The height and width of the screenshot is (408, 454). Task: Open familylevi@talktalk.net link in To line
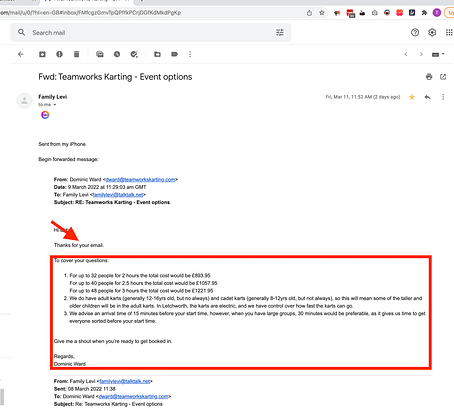(x=118, y=195)
